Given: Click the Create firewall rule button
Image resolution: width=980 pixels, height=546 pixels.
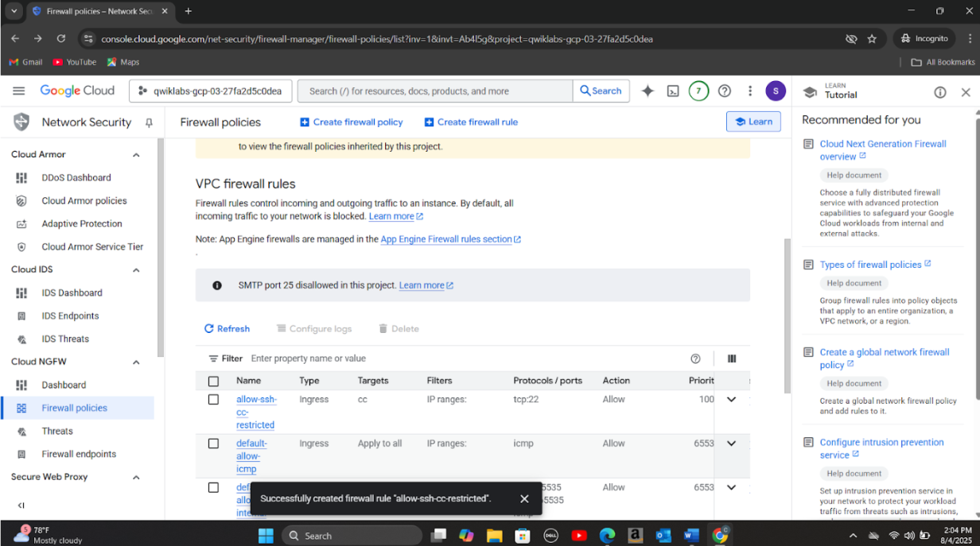Looking at the screenshot, I should point(471,122).
